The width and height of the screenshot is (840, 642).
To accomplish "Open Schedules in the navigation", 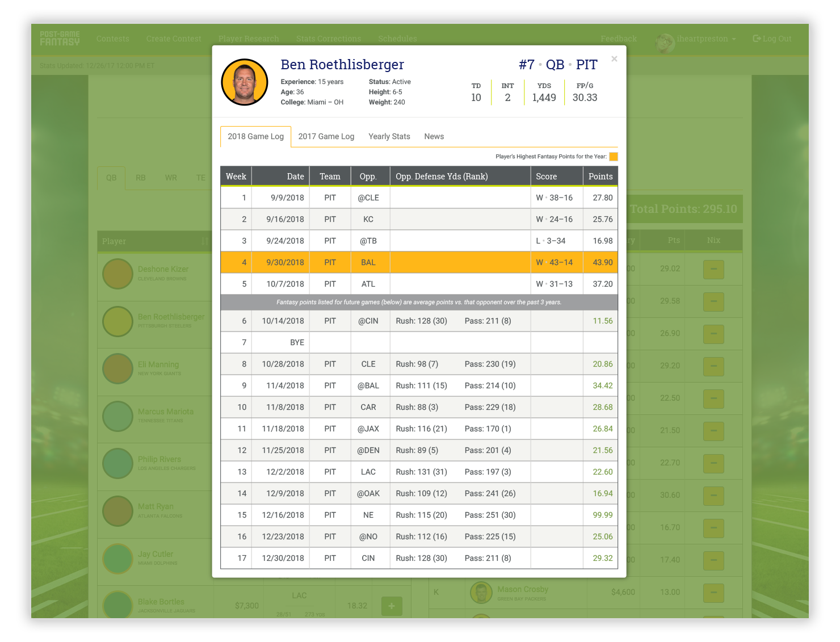I will tap(398, 39).
